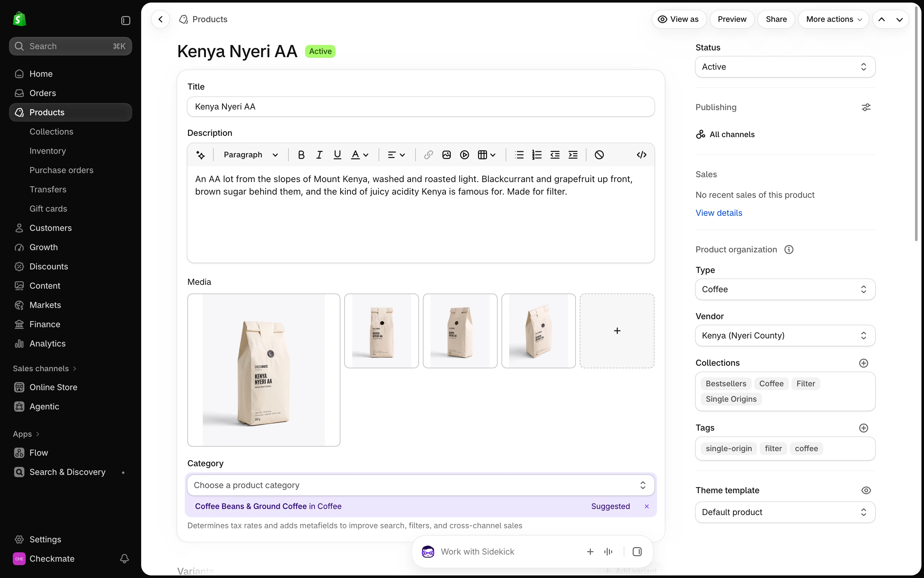The width and height of the screenshot is (924, 578).
Task: Click the Products breadcrumb link
Action: [x=210, y=19]
